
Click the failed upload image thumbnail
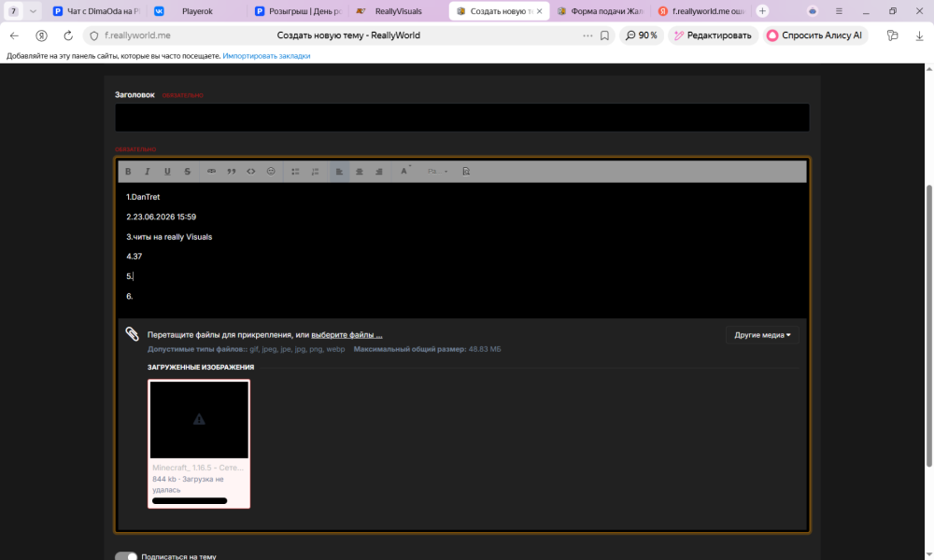199,420
